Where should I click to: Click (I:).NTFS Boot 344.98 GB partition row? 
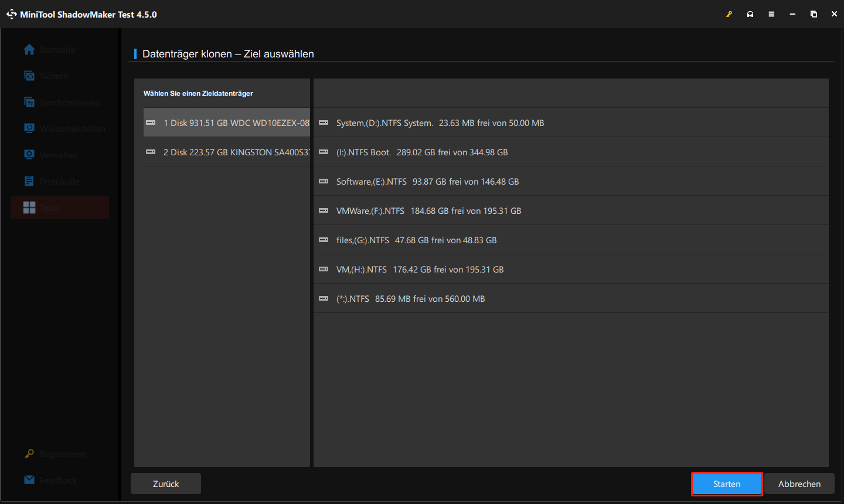point(571,152)
